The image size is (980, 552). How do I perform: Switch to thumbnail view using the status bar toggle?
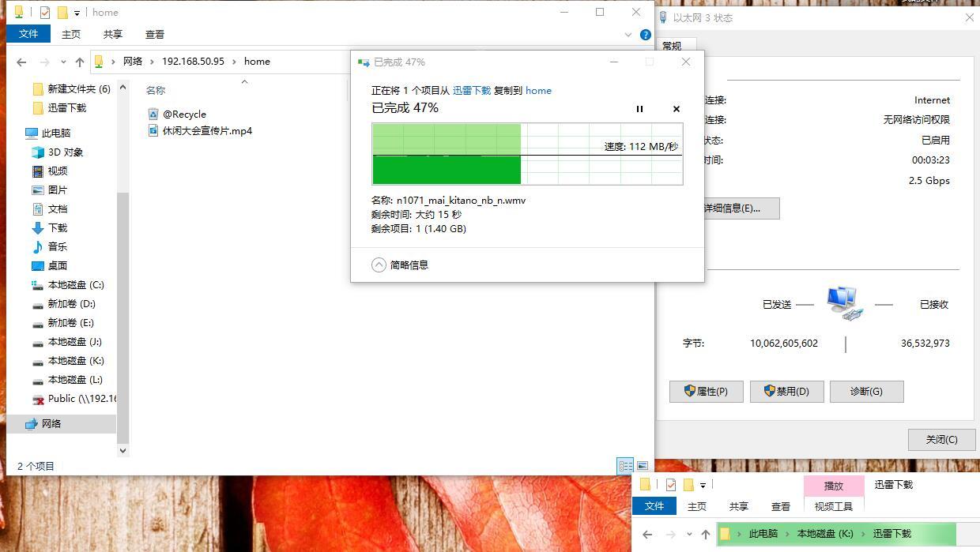tap(644, 465)
